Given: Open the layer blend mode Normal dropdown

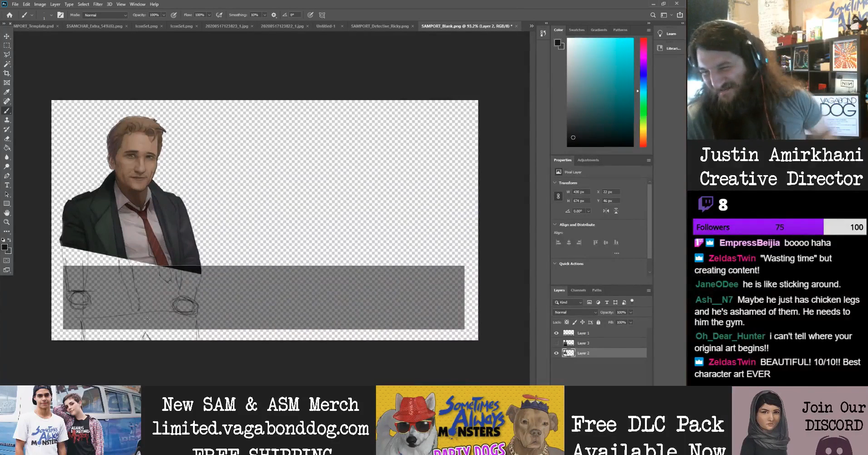Looking at the screenshot, I should pyautogui.click(x=575, y=312).
